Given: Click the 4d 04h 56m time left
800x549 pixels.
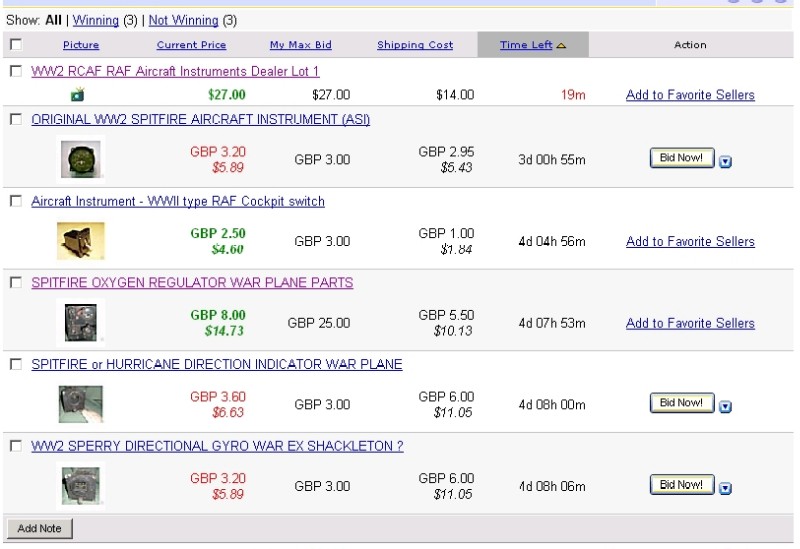Looking at the screenshot, I should (552, 241).
